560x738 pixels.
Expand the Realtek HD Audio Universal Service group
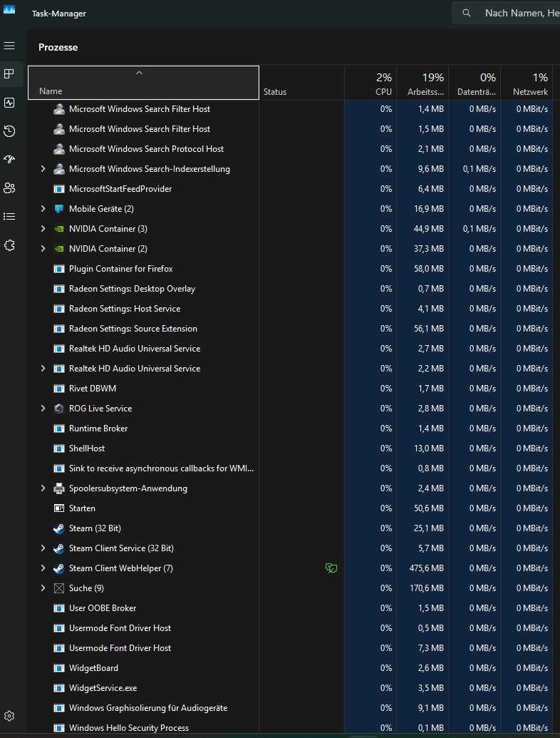pos(43,368)
